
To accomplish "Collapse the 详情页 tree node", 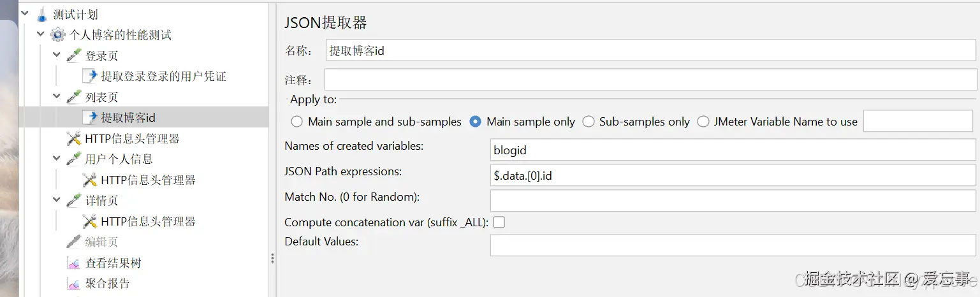I will point(57,200).
